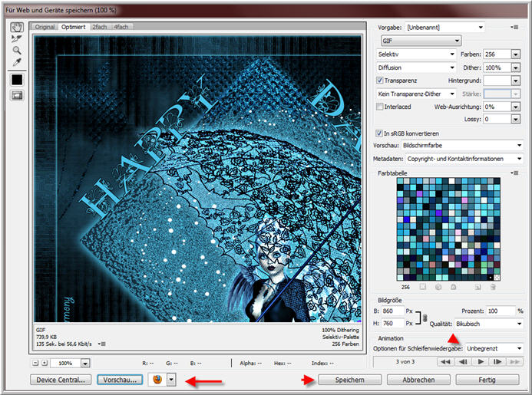This screenshot has width=532, height=395.
Task: Go to previous animation frame
Action: pyautogui.click(x=463, y=362)
